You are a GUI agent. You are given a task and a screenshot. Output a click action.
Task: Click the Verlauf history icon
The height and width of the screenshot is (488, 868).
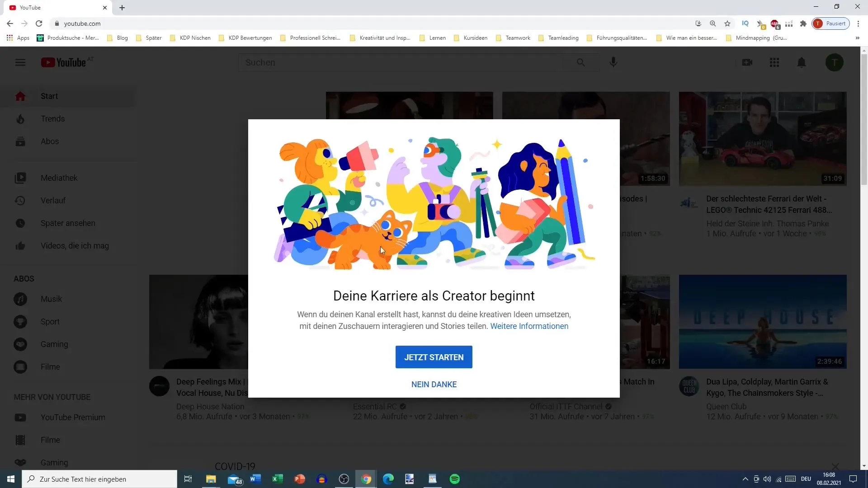point(20,200)
